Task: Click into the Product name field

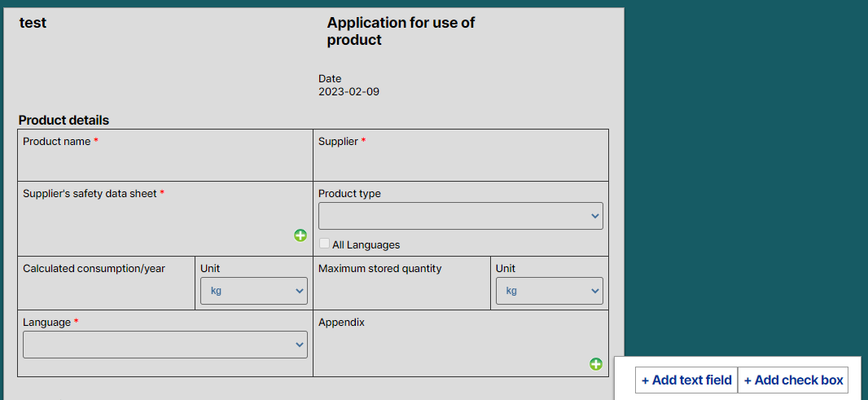Action: [x=165, y=155]
